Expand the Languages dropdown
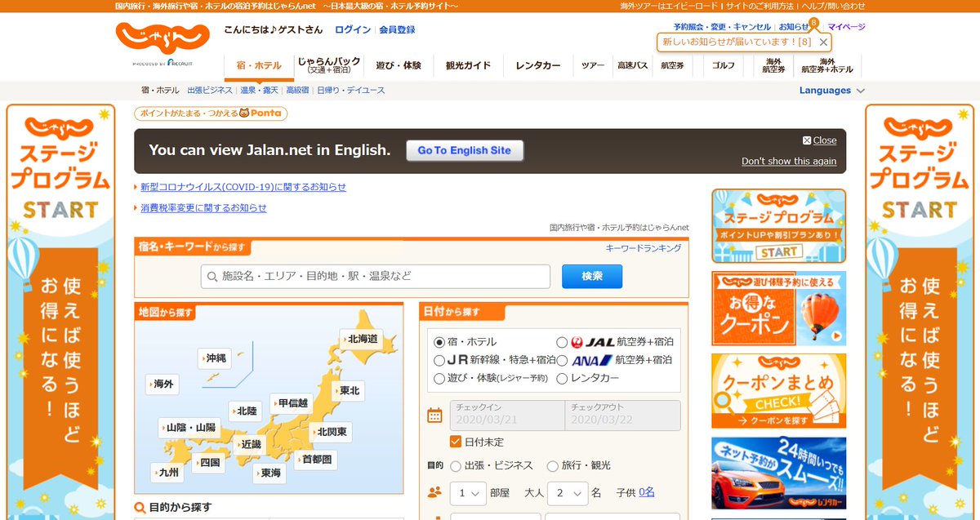This screenshot has height=520, width=980. click(832, 91)
